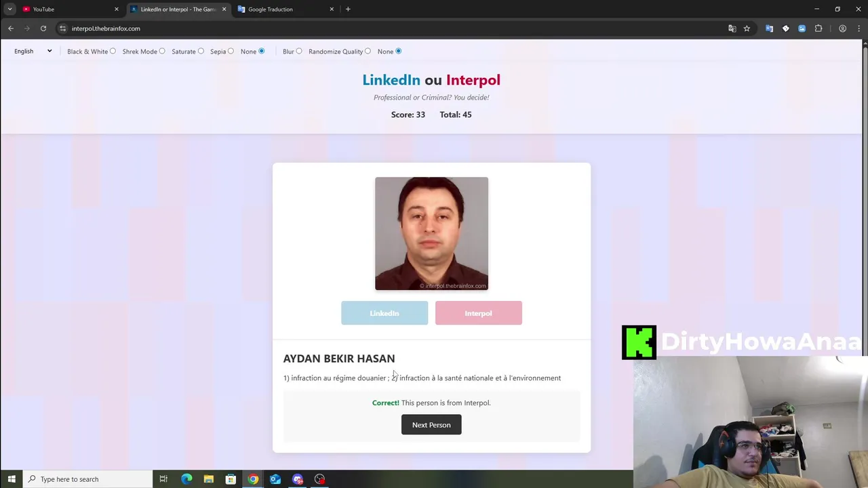Open Task View from the taskbar

tap(163, 479)
